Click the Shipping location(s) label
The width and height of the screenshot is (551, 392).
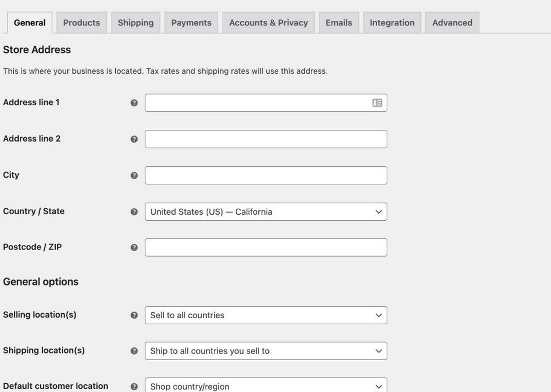coord(44,350)
